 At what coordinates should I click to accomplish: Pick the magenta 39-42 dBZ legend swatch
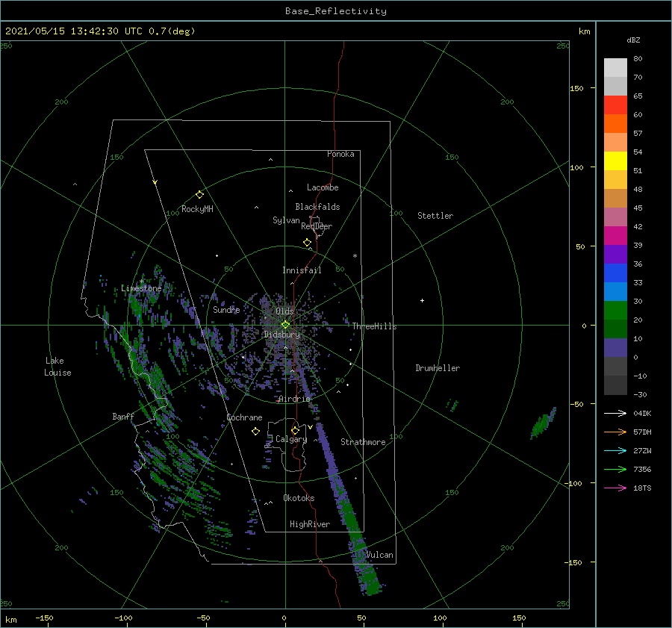[615, 236]
